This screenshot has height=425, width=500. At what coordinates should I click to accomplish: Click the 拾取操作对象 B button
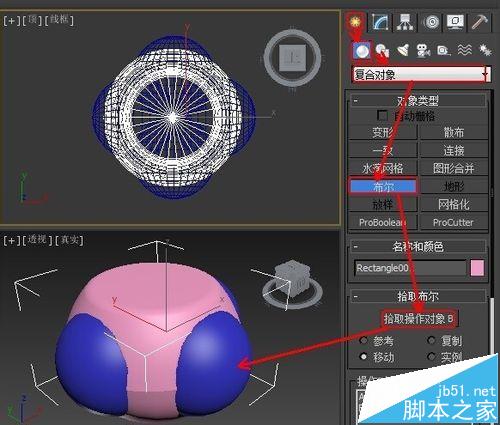click(x=418, y=319)
